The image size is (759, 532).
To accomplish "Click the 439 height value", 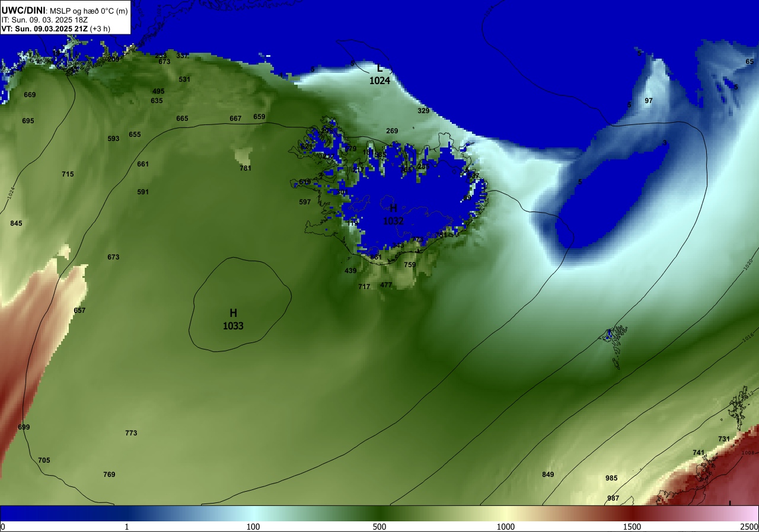I will (350, 271).
